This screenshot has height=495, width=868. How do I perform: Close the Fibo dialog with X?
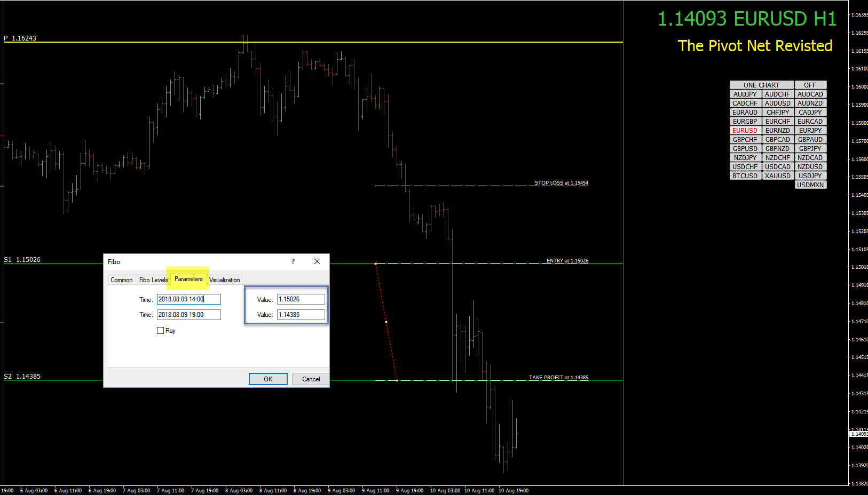point(317,261)
